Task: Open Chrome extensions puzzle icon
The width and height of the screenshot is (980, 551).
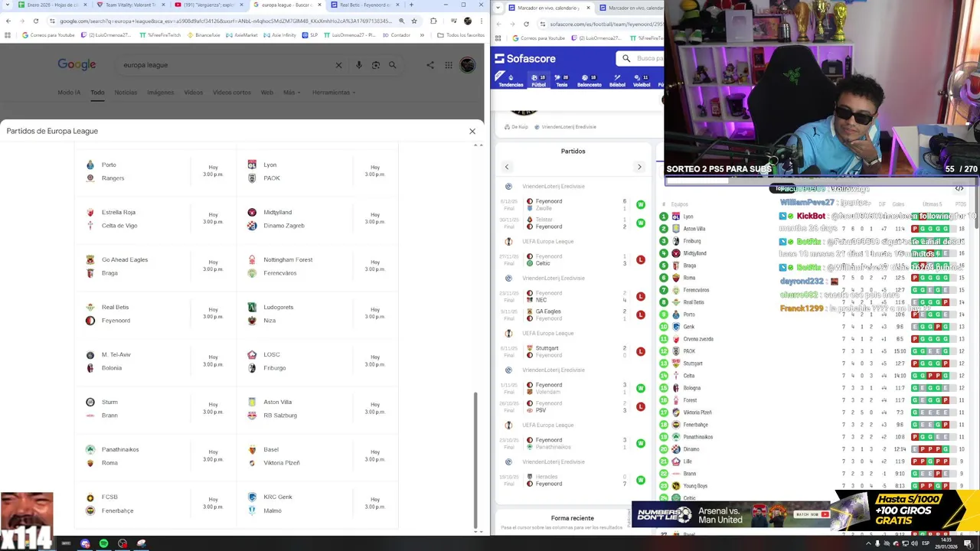Action: point(433,21)
